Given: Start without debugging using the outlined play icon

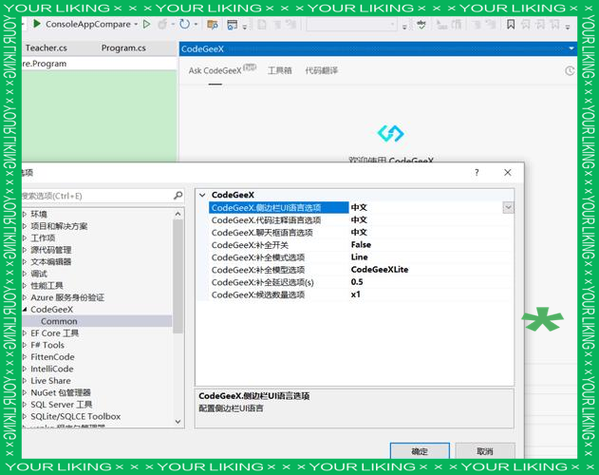Looking at the screenshot, I should (x=146, y=24).
